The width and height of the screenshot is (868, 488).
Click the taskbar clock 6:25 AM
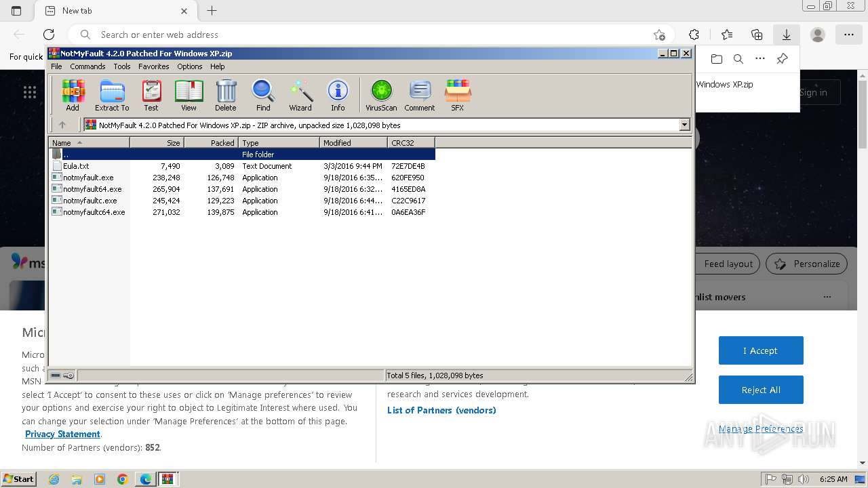(x=833, y=479)
